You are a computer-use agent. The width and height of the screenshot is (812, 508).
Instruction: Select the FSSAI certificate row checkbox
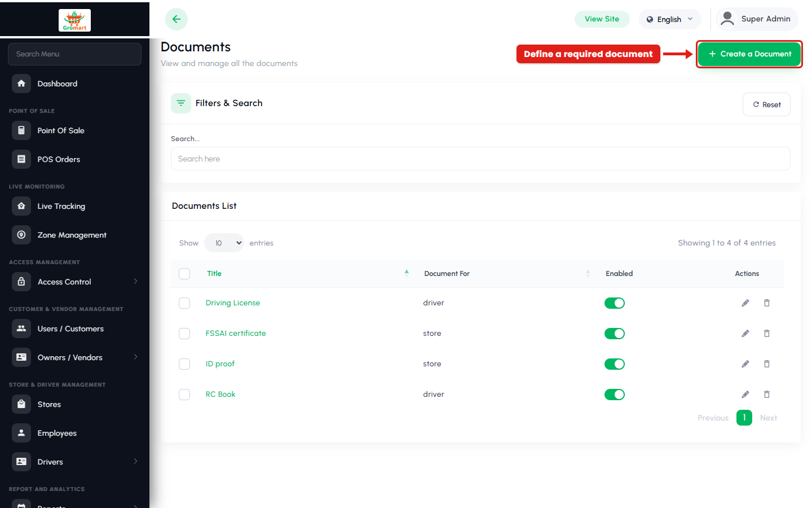coord(184,334)
